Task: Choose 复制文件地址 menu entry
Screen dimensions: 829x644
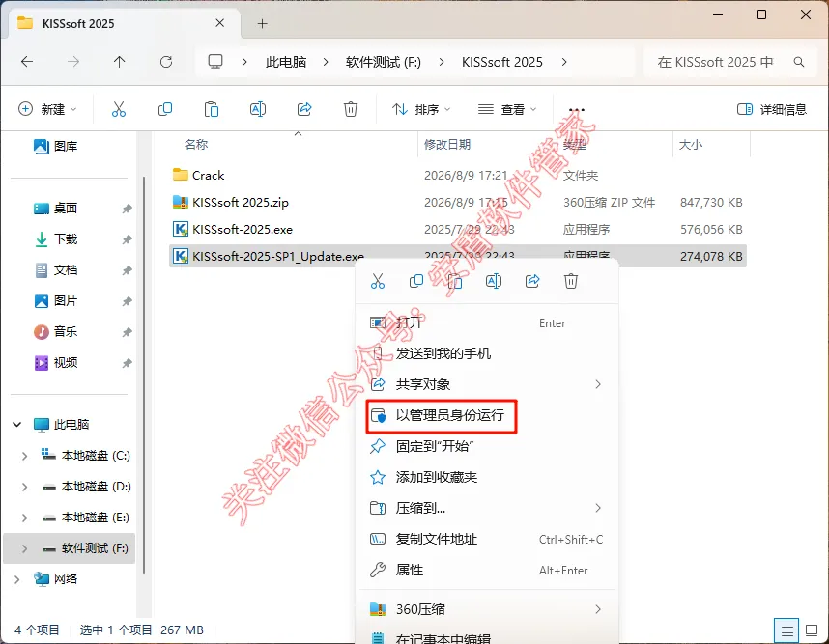Action: [x=486, y=539]
